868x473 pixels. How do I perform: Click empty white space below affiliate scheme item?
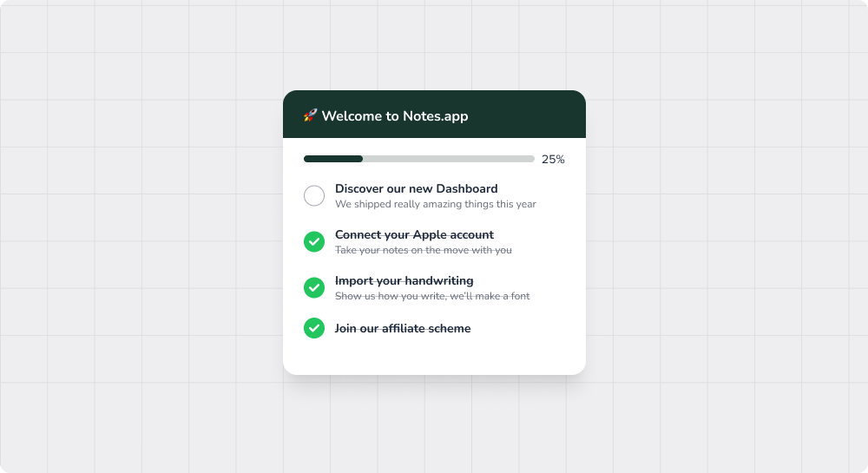pos(434,357)
